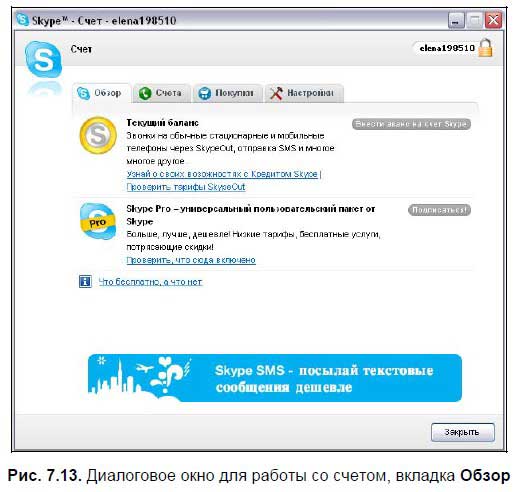The image size is (521, 492).
Task: Open link about Skype credit possibilities
Action: click(x=222, y=174)
